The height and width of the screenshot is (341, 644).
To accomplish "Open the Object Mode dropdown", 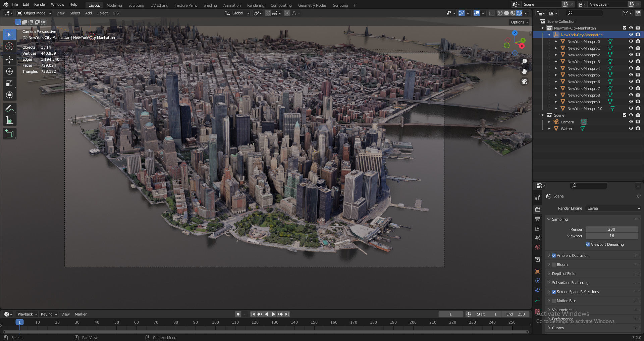I will point(34,13).
